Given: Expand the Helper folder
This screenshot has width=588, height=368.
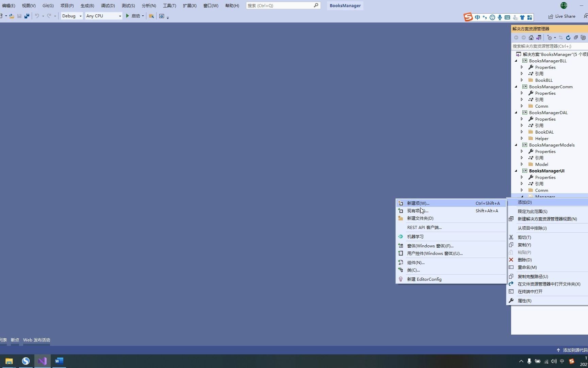Looking at the screenshot, I should [x=522, y=138].
